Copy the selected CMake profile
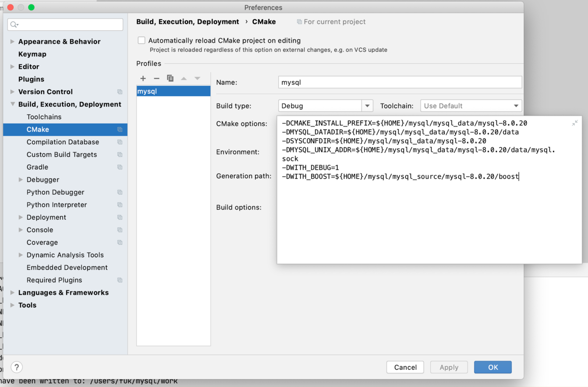This screenshot has height=387, width=588. pos(170,78)
